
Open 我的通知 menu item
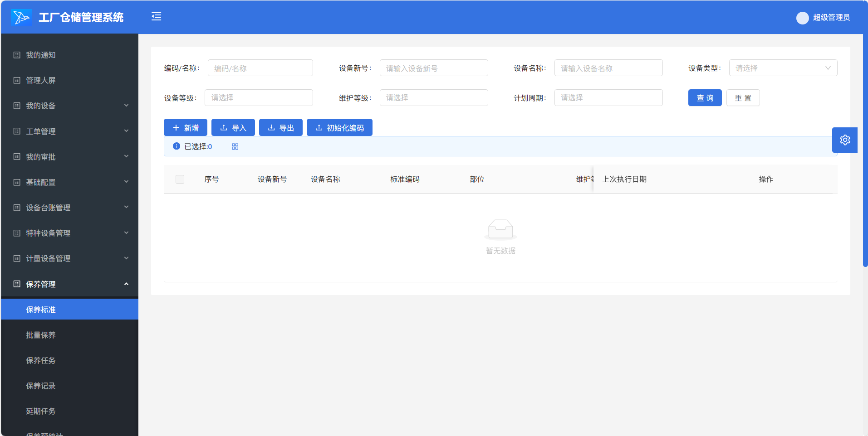[69, 55]
